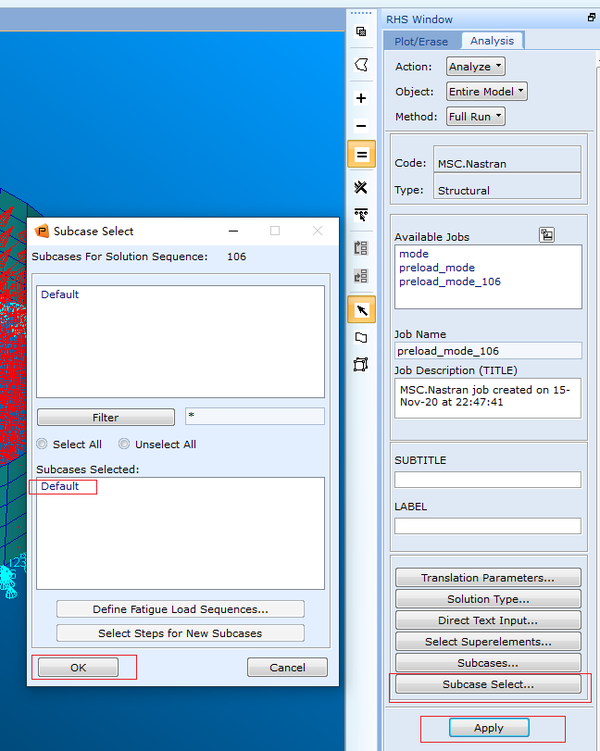
Task: Open the Object dropdown showing Entire Model
Action: point(487,91)
